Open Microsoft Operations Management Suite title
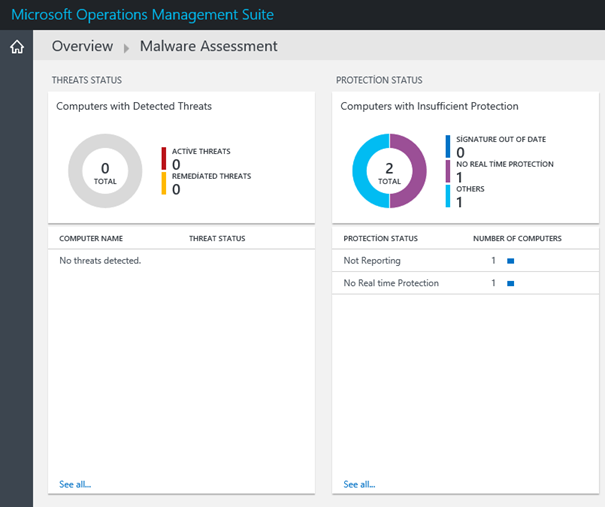This screenshot has height=507, width=605. click(142, 15)
